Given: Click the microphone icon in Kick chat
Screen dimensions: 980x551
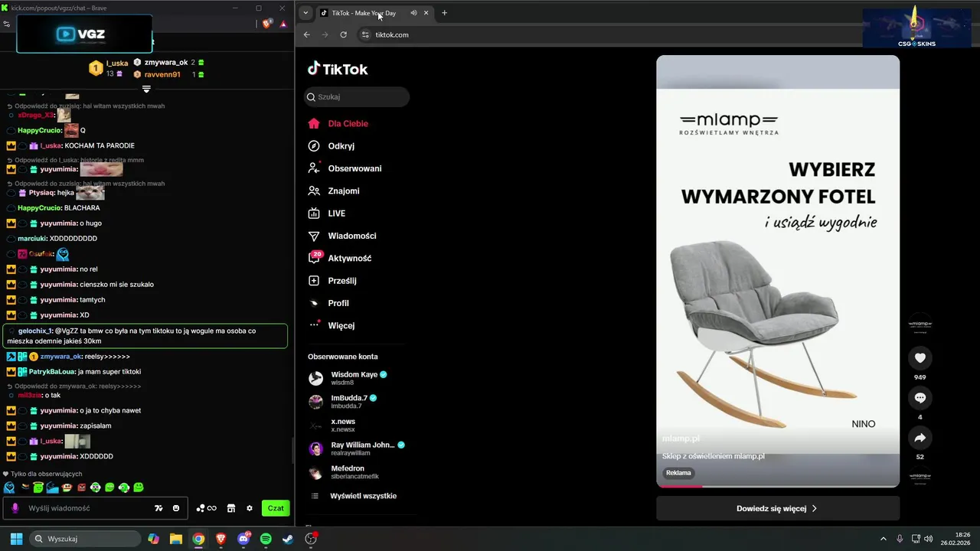Looking at the screenshot, I should pyautogui.click(x=15, y=508).
